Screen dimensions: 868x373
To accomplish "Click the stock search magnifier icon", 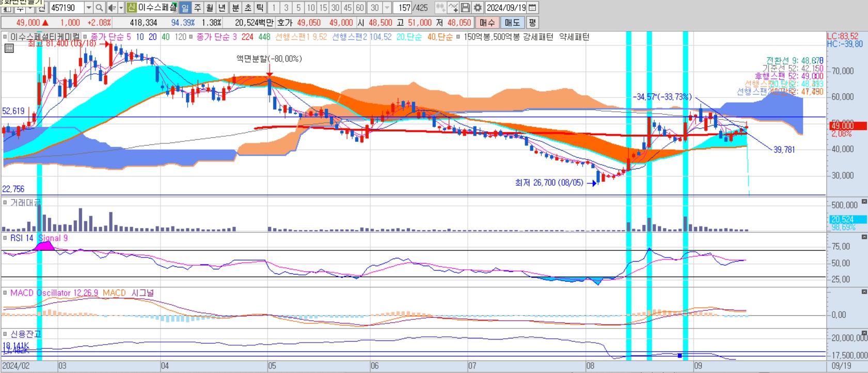I will point(99,8).
